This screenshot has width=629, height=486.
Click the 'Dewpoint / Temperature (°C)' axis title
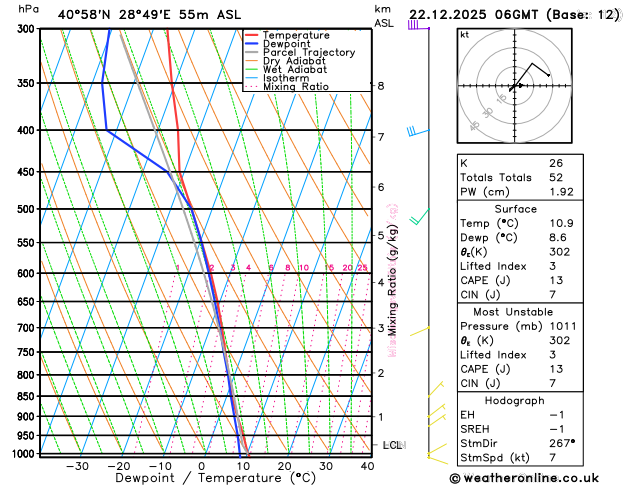pos(215,478)
